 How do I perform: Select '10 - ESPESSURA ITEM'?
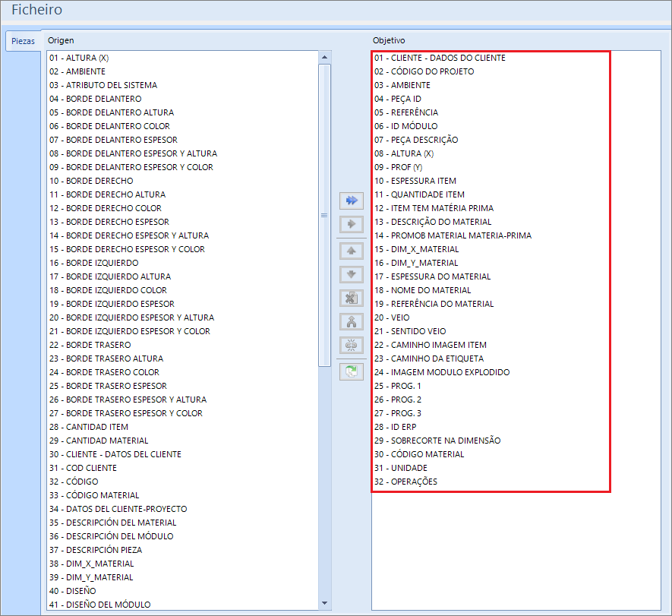pos(415,181)
